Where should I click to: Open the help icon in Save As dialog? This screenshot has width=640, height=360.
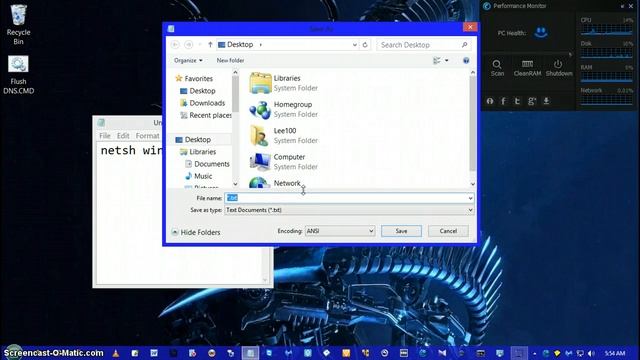[x=466, y=60]
